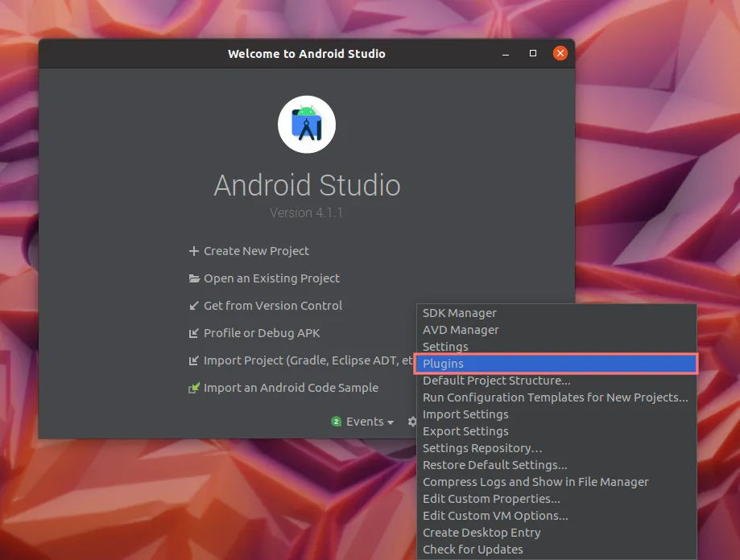
Task: Select Compress Logs and Show in File Manager
Action: click(556, 482)
